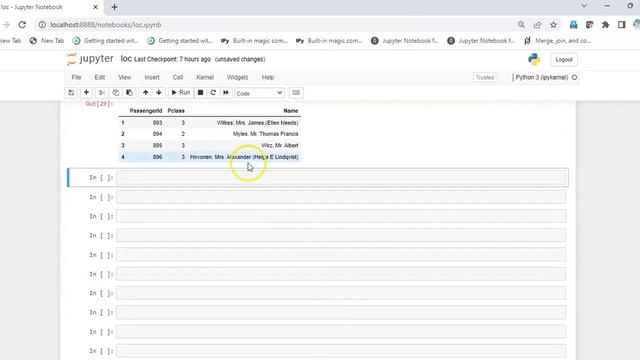Open first Getting started wit... bookmark
Screen dimensions: 640x360
105,41
